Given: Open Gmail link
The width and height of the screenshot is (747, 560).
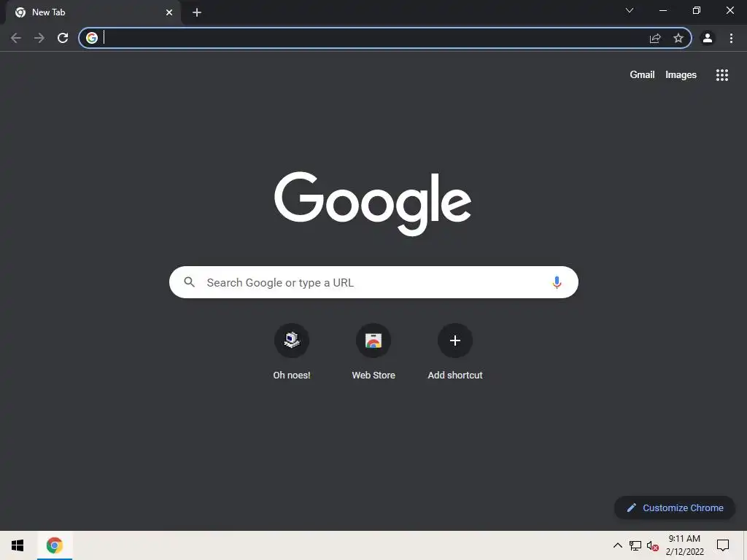Looking at the screenshot, I should coord(642,75).
